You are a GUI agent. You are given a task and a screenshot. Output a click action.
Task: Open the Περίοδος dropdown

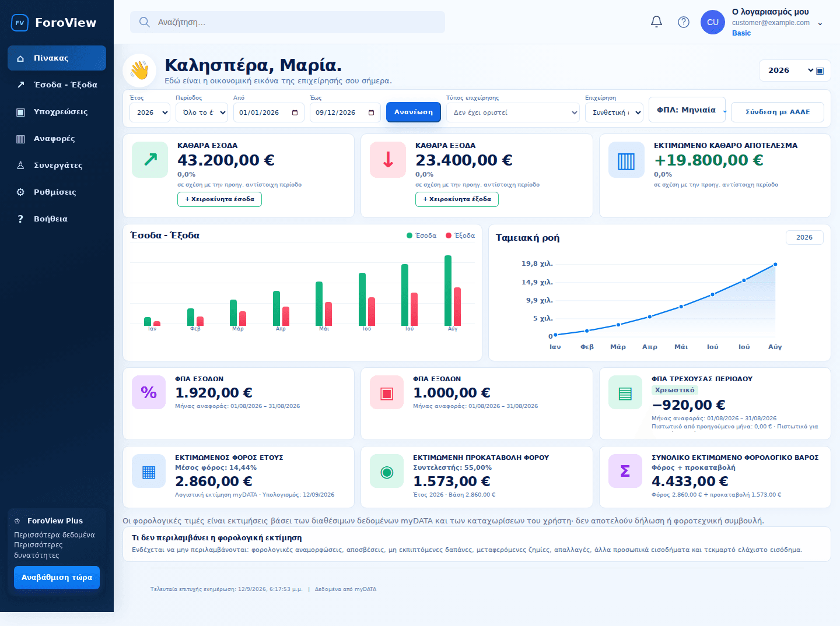(x=202, y=112)
